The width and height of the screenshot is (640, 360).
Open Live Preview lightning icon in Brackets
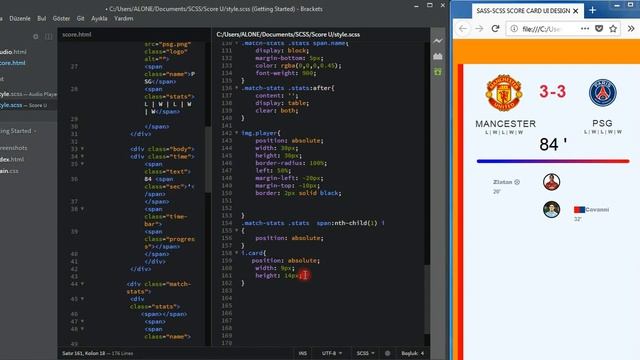click(x=438, y=41)
